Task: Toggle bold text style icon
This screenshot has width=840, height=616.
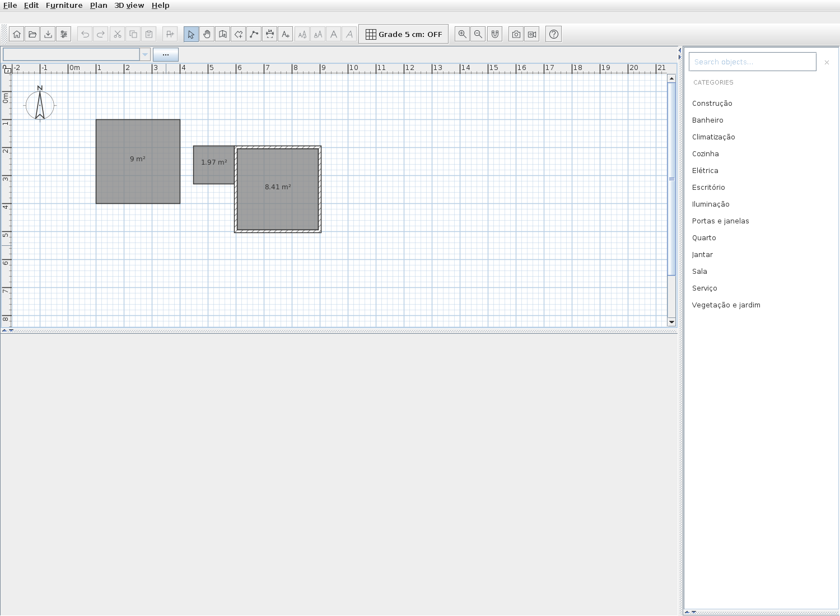Action: click(x=334, y=34)
